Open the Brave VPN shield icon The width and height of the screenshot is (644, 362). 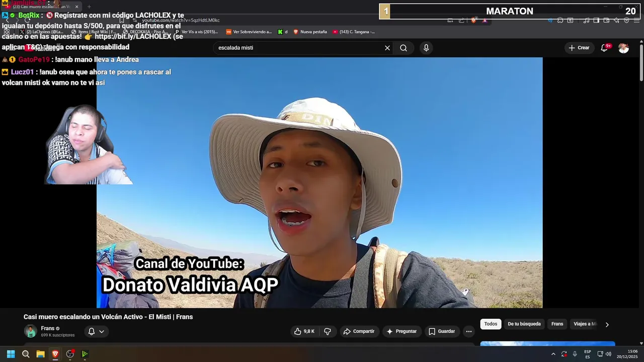tap(626, 20)
